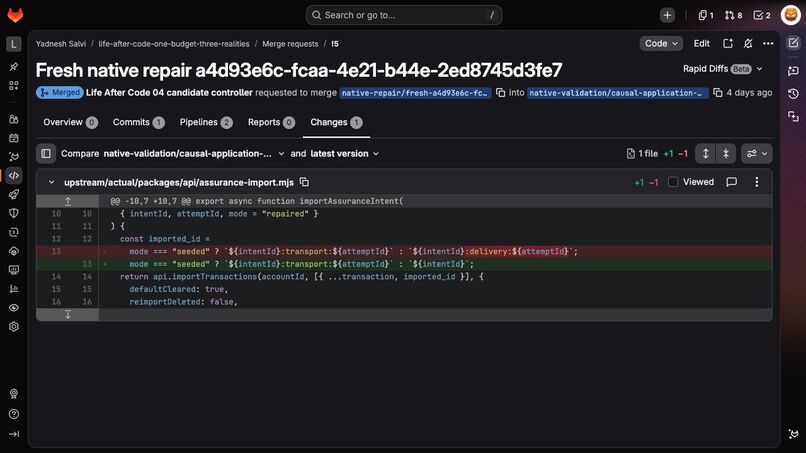Expand hidden lines below line 16

67,315
